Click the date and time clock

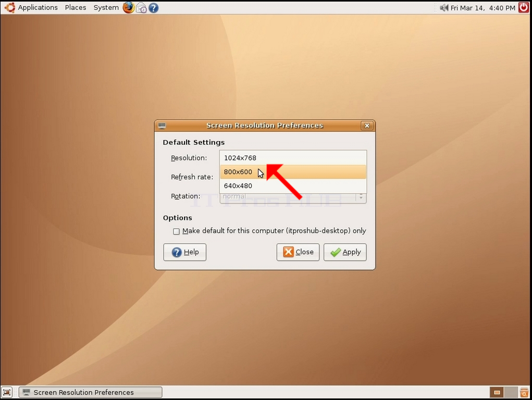click(x=483, y=7)
